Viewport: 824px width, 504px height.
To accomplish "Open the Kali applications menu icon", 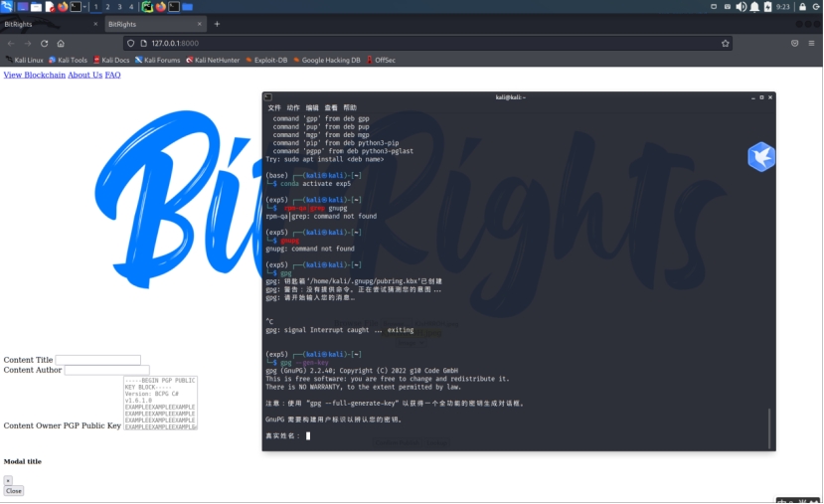I will (6, 6).
